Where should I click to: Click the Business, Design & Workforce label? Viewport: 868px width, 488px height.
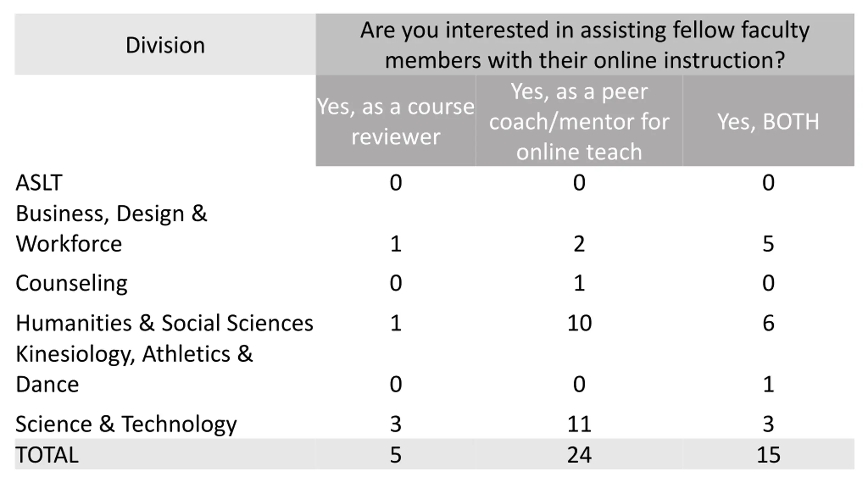coord(111,228)
